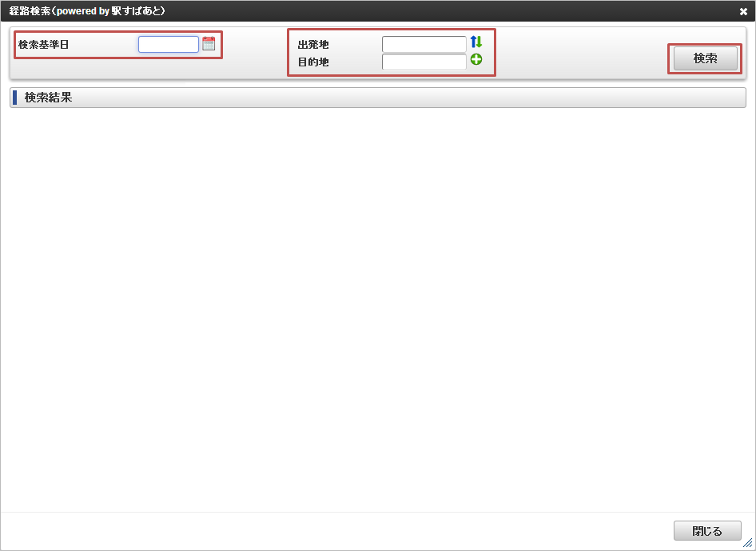
Task: Focus the 目的地 input field
Action: [x=424, y=62]
